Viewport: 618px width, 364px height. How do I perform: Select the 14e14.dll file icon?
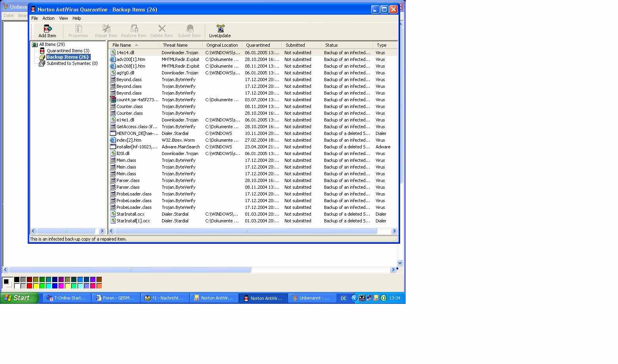(x=113, y=52)
